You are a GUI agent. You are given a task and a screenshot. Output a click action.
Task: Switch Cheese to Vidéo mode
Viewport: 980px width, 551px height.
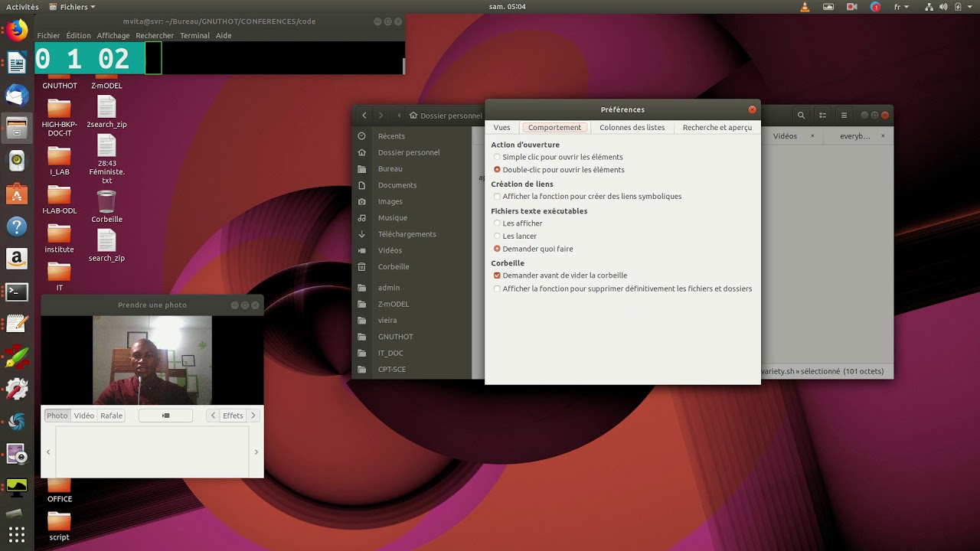[84, 416]
